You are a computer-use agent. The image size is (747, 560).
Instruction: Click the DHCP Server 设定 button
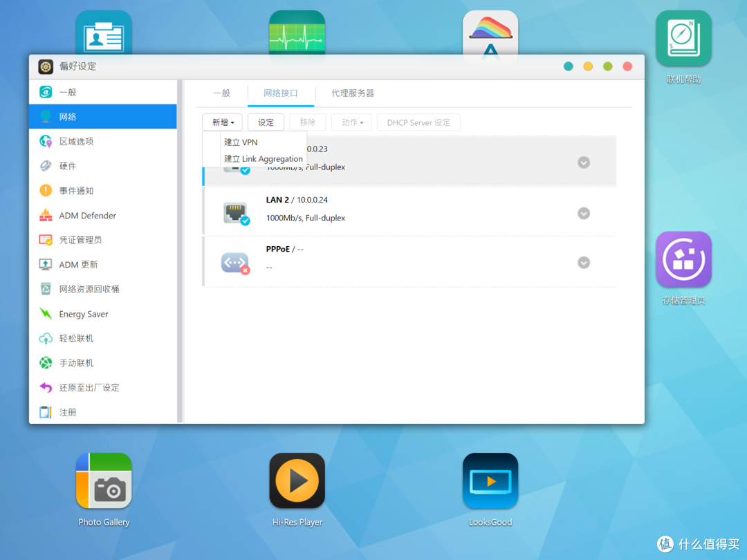pos(418,122)
